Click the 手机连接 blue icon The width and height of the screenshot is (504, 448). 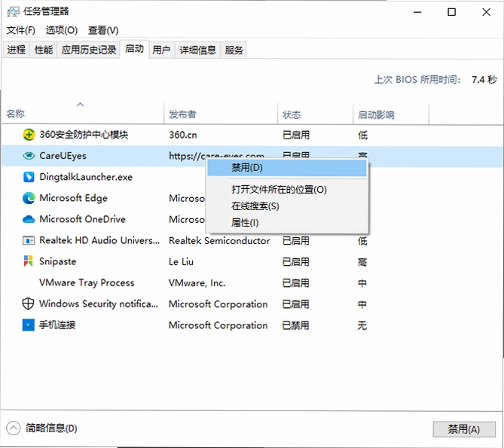coord(29,325)
